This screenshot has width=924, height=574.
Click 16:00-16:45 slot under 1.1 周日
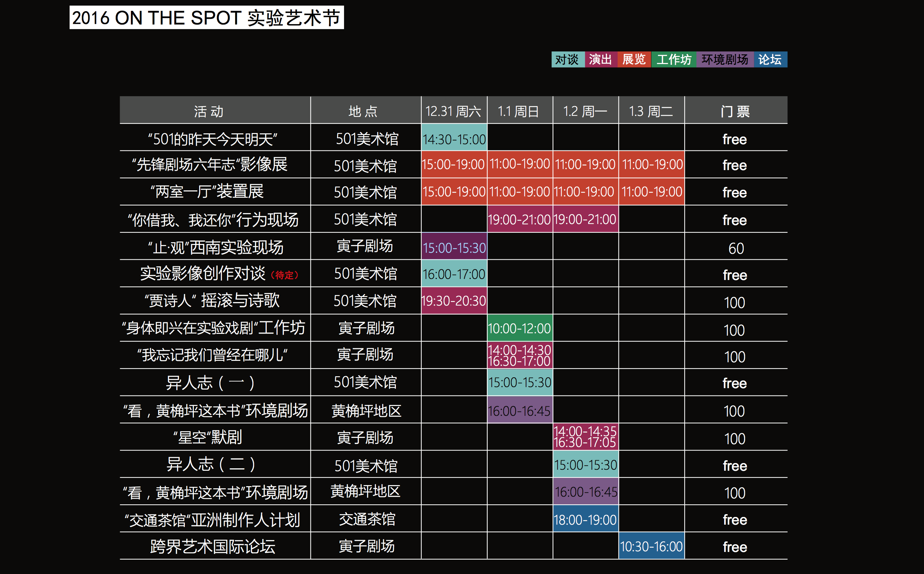pyautogui.click(x=520, y=409)
